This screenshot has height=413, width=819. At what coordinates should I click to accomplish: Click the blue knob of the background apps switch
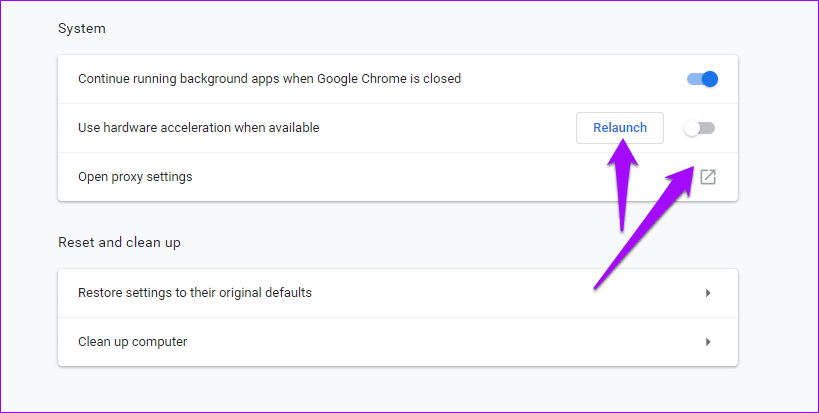point(709,79)
